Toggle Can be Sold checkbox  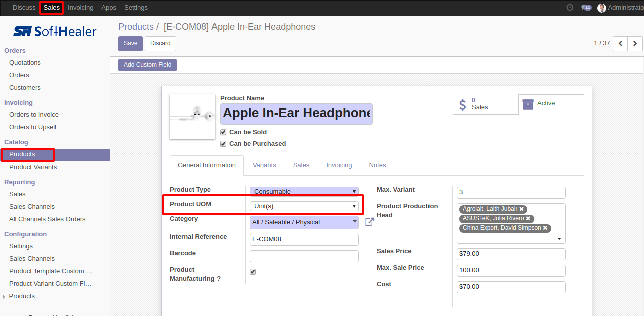[223, 132]
